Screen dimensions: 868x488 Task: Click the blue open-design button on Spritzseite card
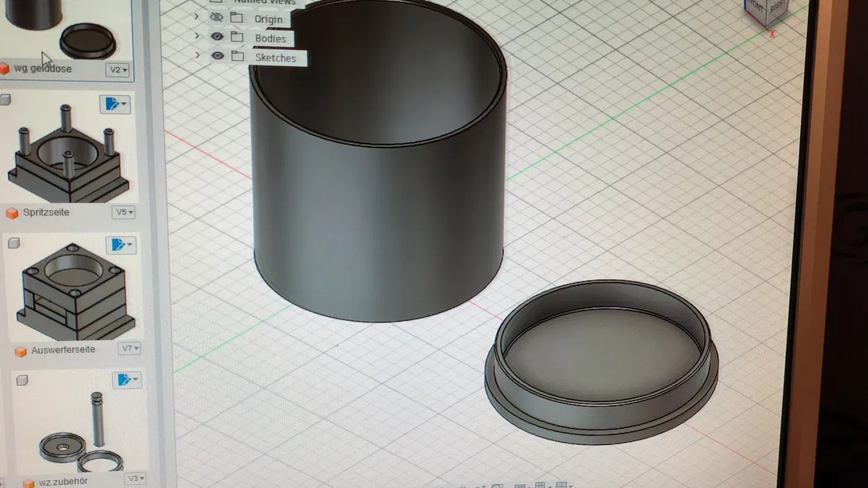point(115,104)
